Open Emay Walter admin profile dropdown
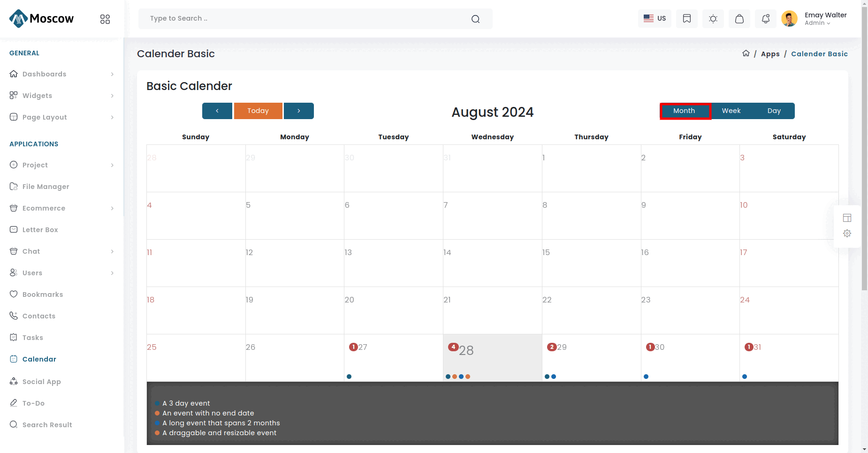868x453 pixels. (815, 19)
